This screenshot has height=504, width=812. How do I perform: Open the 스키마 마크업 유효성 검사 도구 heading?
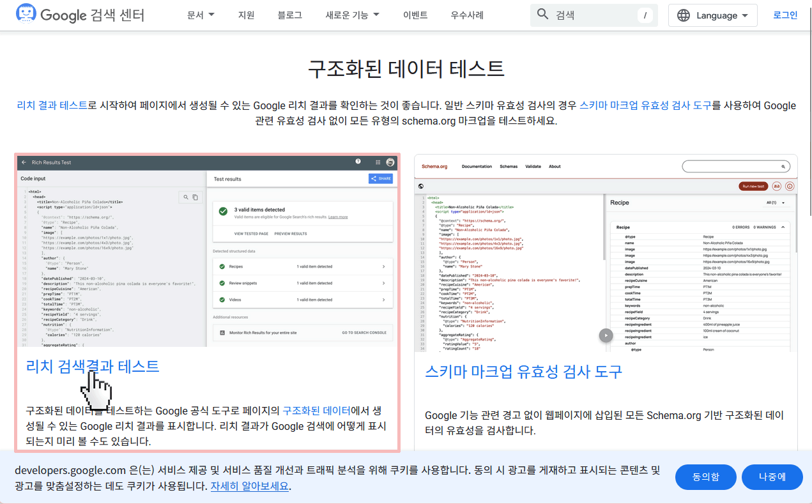tap(523, 371)
